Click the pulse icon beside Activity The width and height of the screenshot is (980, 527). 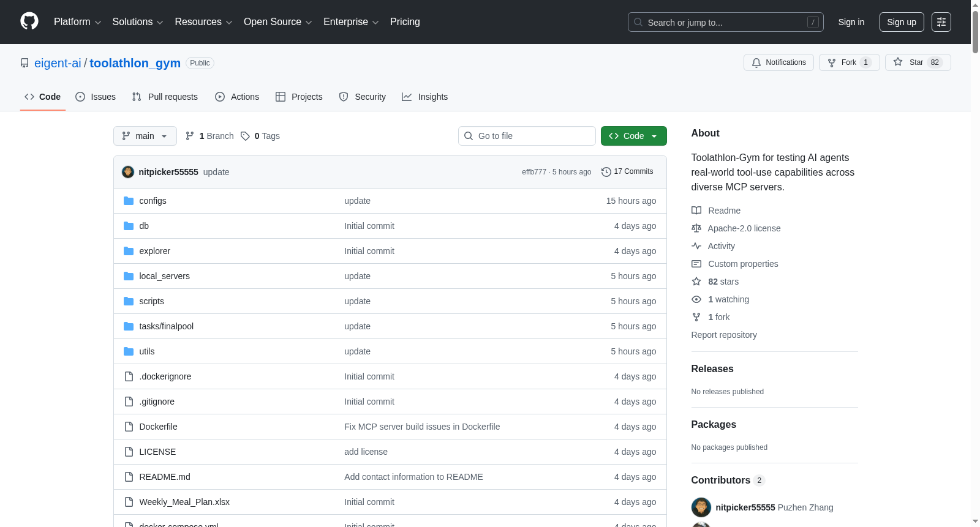click(696, 246)
